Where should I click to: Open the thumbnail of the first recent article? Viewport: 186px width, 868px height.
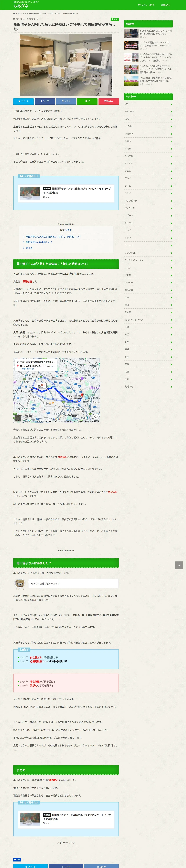click(131, 34)
